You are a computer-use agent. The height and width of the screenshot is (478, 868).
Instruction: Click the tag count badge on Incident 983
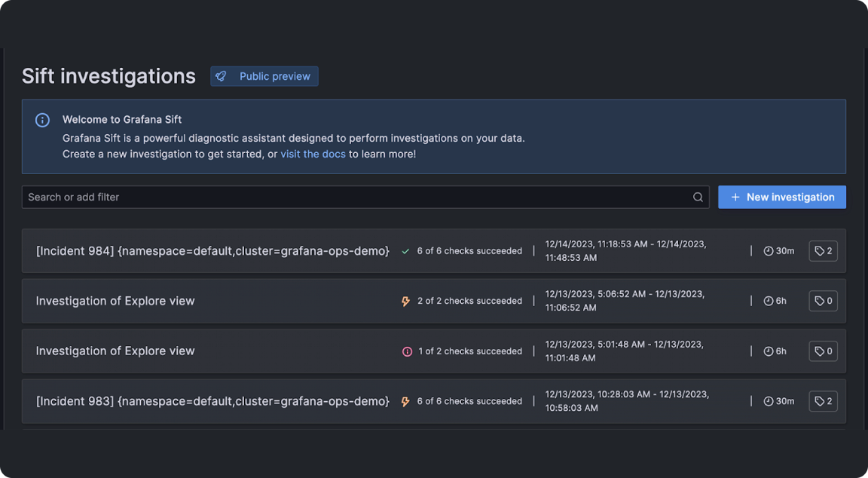(824, 401)
